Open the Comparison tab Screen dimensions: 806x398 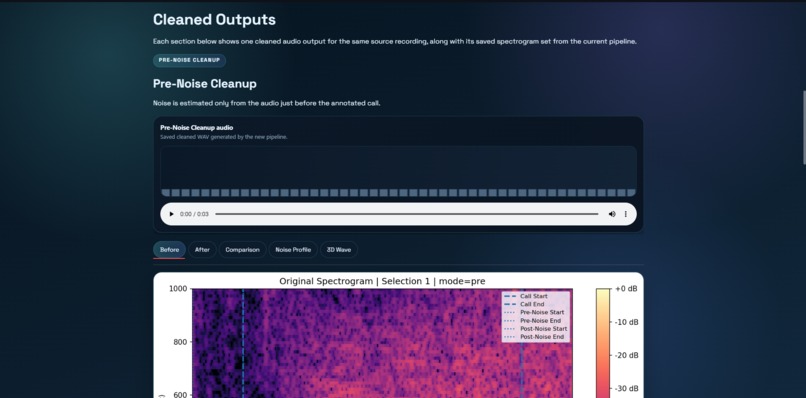point(242,250)
